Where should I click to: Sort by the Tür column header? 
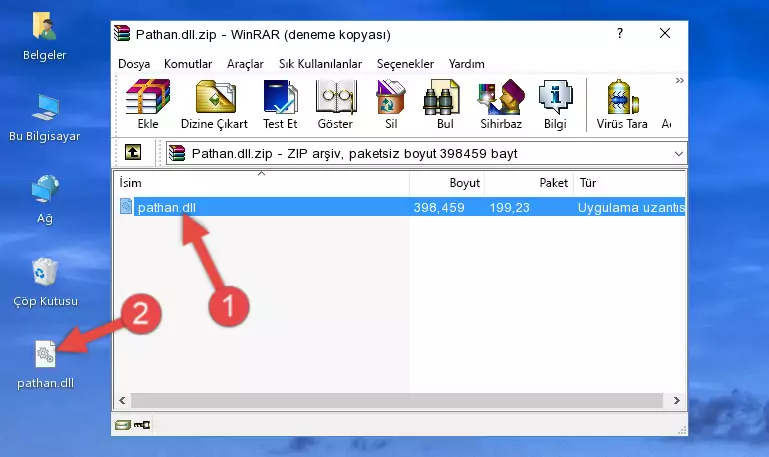pos(629,183)
